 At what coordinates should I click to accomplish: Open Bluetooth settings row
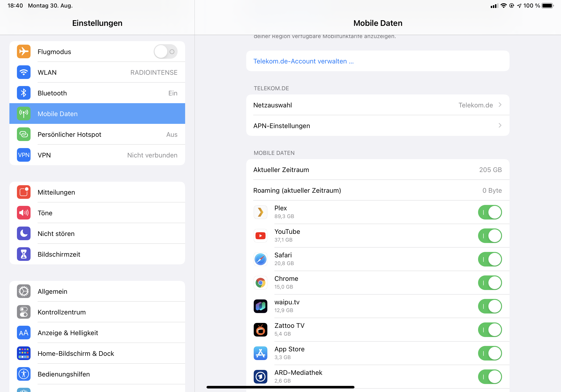(x=97, y=93)
